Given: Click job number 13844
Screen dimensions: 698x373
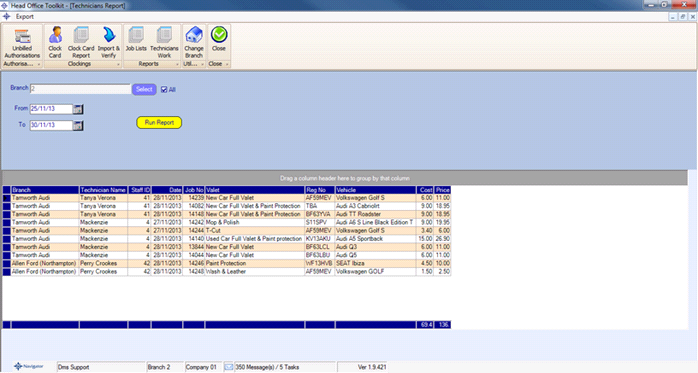Looking at the screenshot, I should pyautogui.click(x=194, y=247).
